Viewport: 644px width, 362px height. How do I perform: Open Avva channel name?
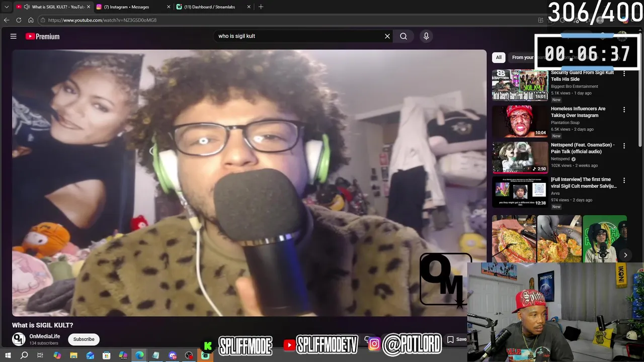coord(556,193)
